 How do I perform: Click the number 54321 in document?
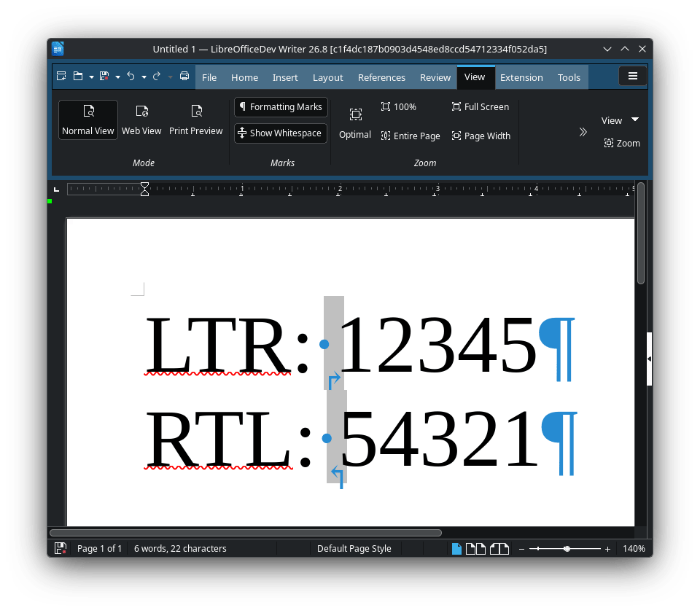point(439,439)
